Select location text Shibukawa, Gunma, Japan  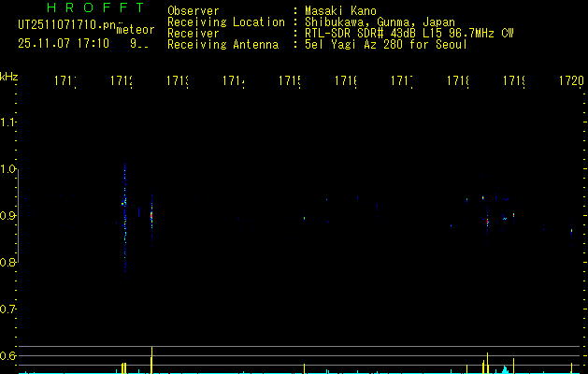pos(380,22)
